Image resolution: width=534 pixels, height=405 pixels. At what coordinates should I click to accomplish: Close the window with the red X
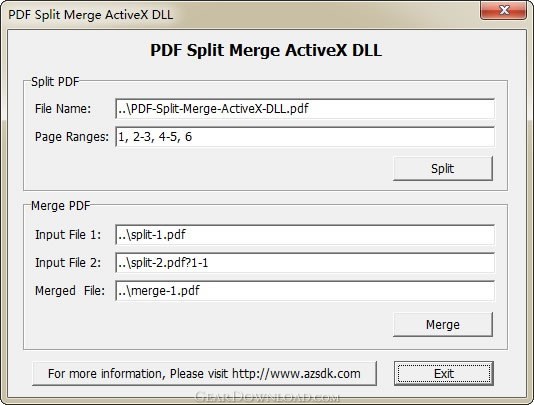[504, 10]
